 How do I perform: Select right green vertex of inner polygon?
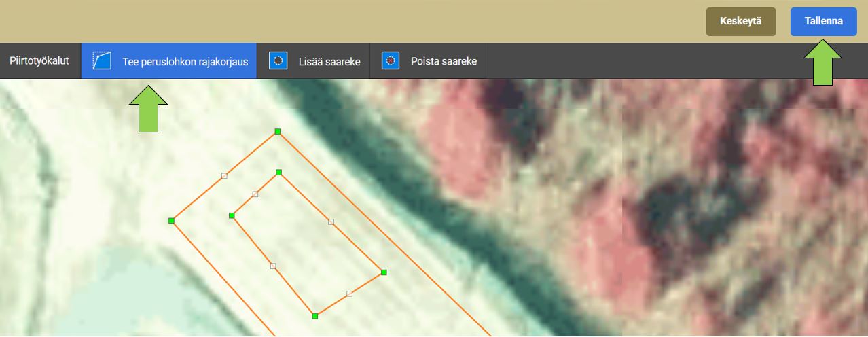(x=384, y=272)
